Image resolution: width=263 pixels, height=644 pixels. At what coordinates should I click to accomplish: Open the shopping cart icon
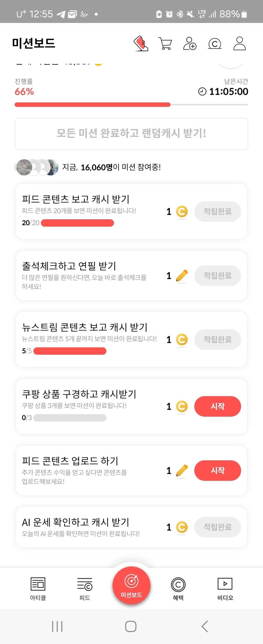[x=165, y=43]
